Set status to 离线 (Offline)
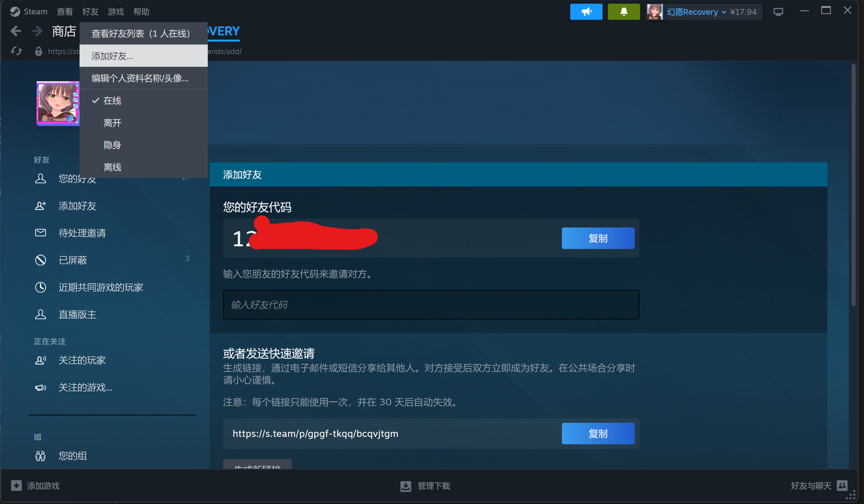Screen dimensions: 864x504 112,167
